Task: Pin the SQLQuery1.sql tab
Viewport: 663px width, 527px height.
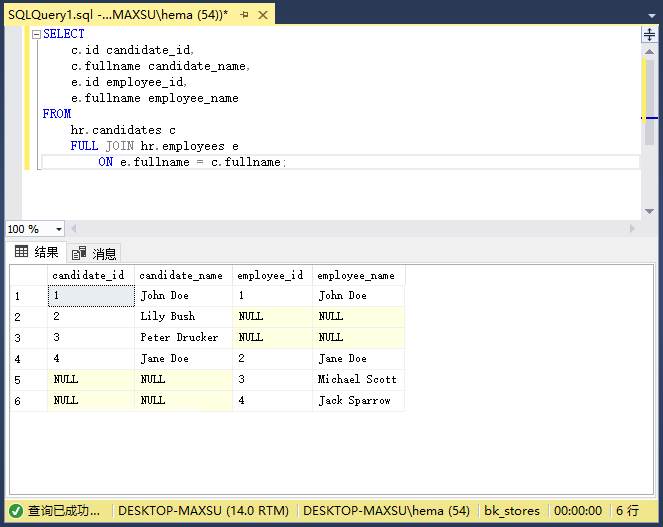Action: 244,15
